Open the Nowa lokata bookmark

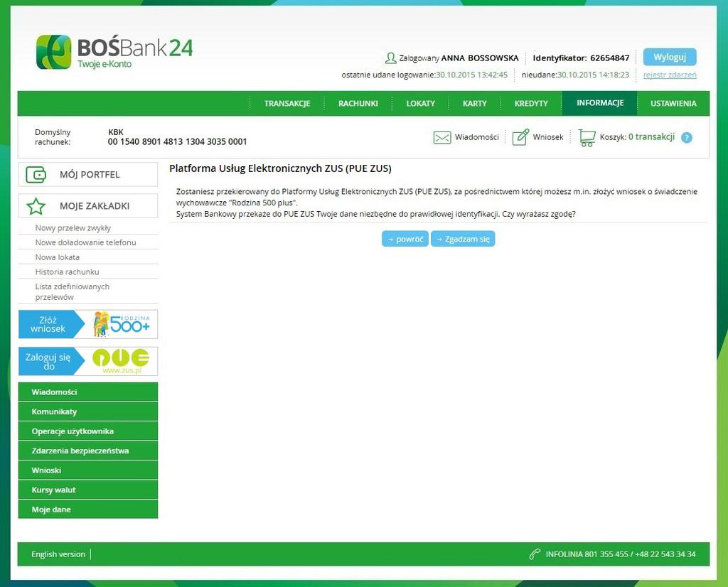click(57, 257)
